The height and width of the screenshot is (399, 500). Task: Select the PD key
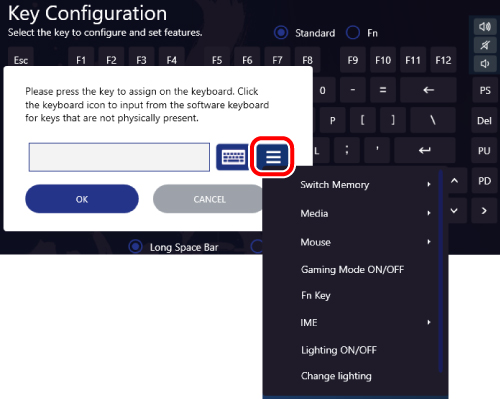(x=484, y=181)
